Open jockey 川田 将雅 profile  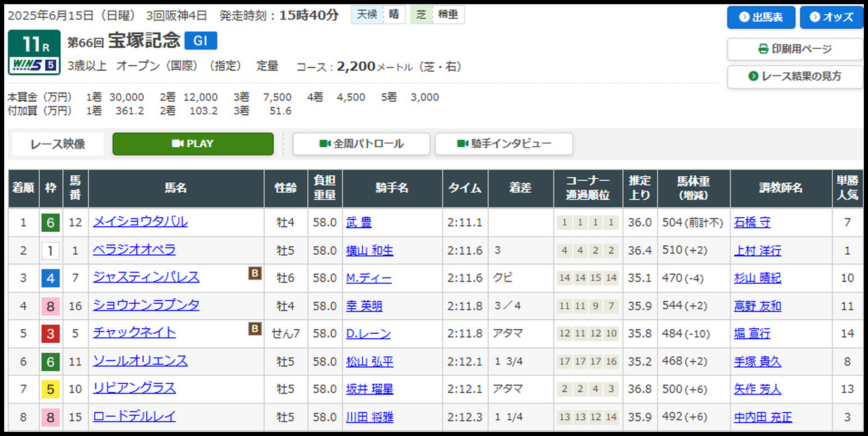tap(370, 417)
